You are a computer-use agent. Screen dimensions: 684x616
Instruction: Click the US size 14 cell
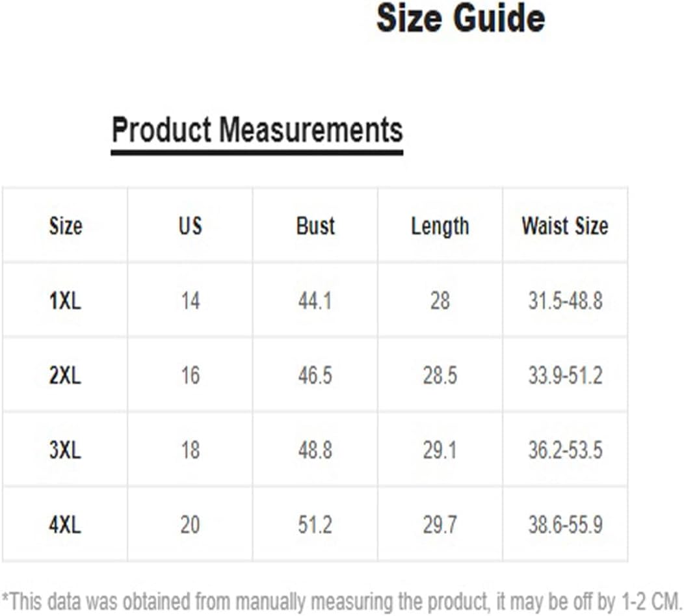pos(191,301)
